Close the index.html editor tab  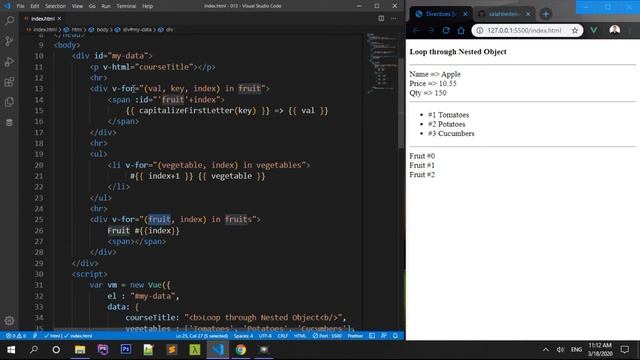[x=60, y=18]
